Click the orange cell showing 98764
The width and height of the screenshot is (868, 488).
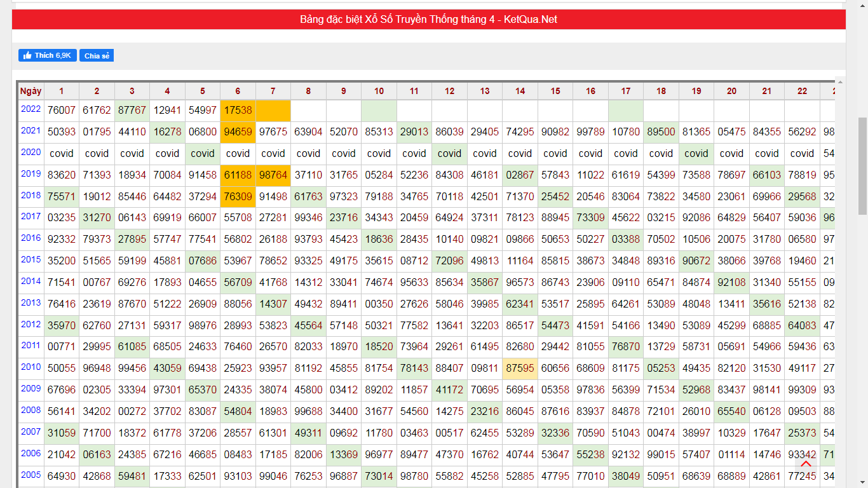273,175
